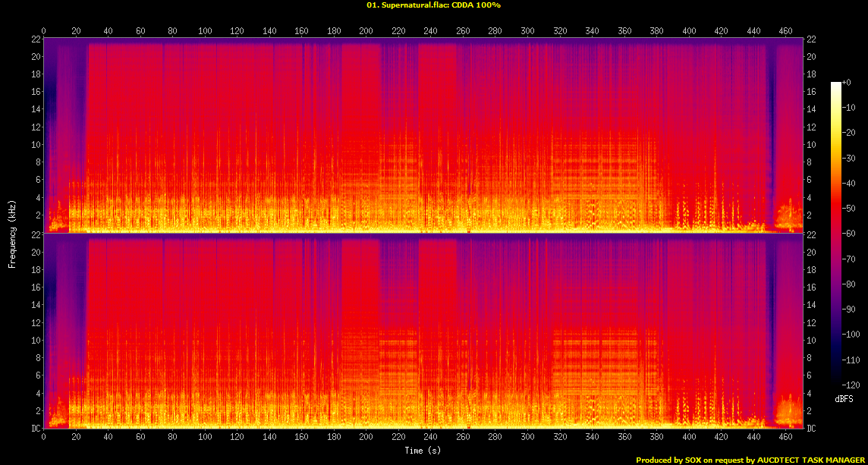Click the white top of the dBFS color bar

click(835, 84)
